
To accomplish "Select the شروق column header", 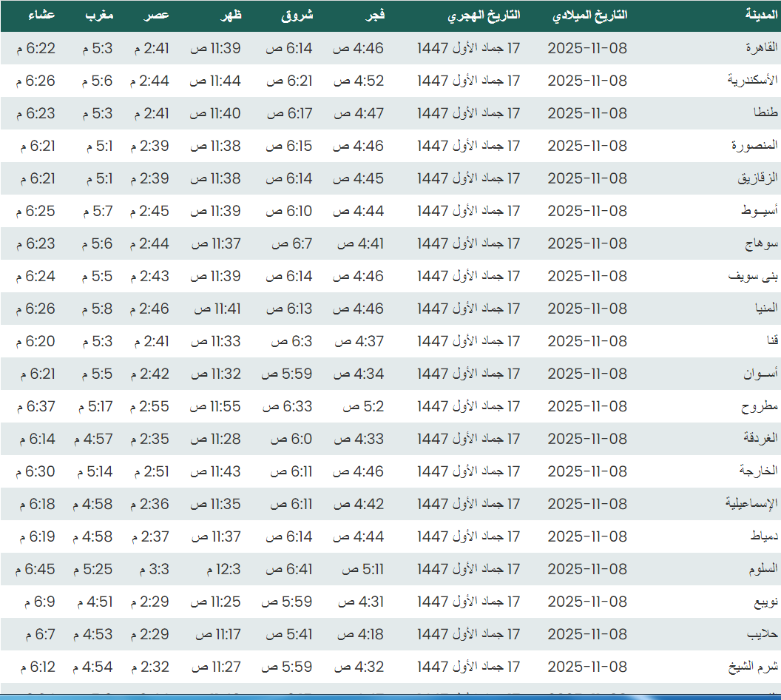I will tap(297, 16).
